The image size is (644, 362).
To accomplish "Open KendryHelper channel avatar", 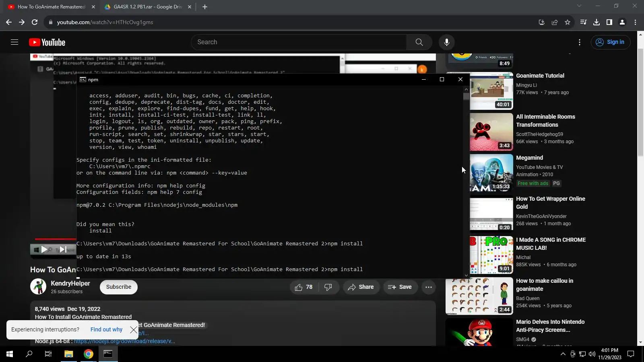I will point(38,287).
